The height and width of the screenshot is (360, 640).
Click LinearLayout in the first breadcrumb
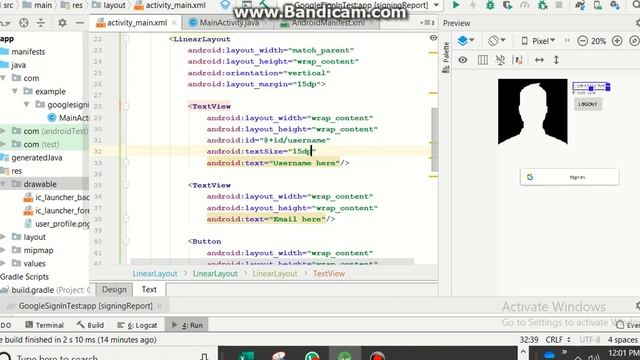pos(155,274)
